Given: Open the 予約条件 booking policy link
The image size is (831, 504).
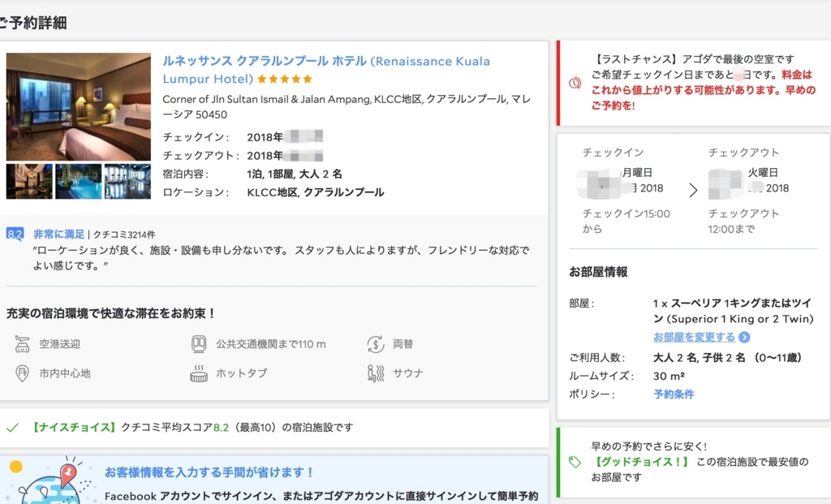Looking at the screenshot, I should click(x=674, y=394).
